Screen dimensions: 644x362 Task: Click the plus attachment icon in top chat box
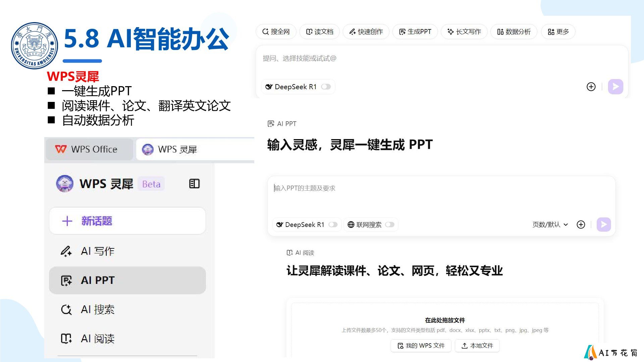pos(591,87)
